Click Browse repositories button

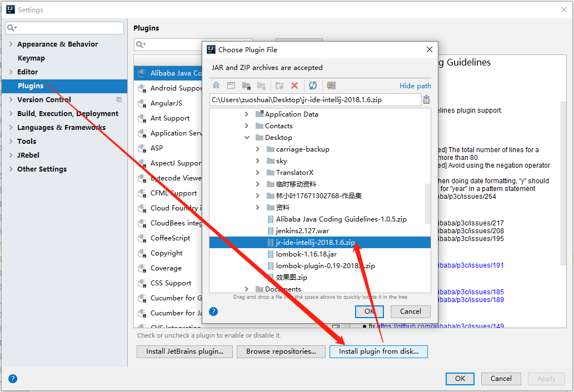281,351
